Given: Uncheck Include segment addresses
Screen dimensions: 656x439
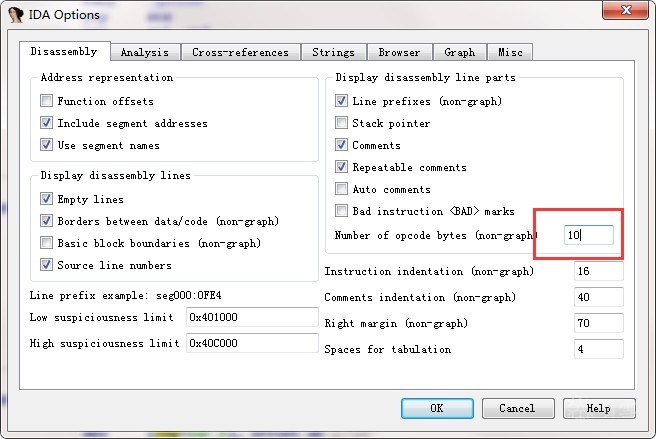Looking at the screenshot, I should click(46, 123).
